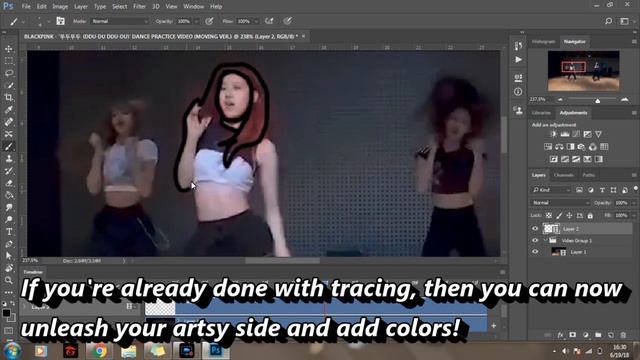Click the Color Balance adjustment icon
This screenshot has width=640, height=360.
(559, 147)
